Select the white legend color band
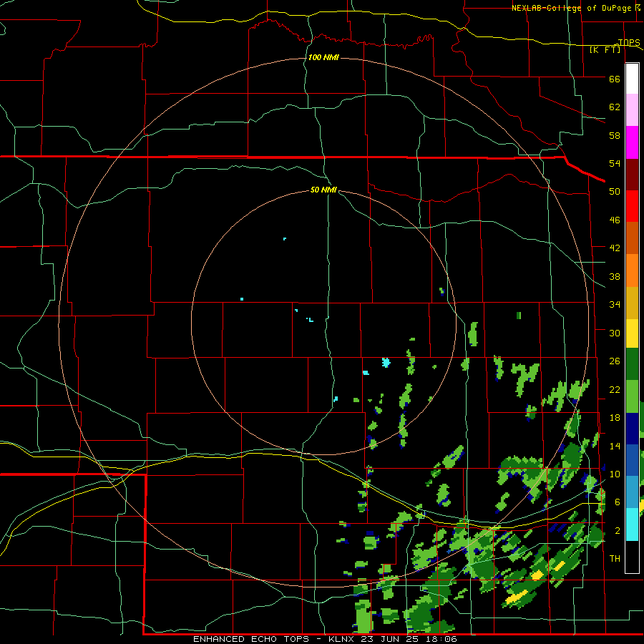Screen dimensions: 644x644 [632, 79]
